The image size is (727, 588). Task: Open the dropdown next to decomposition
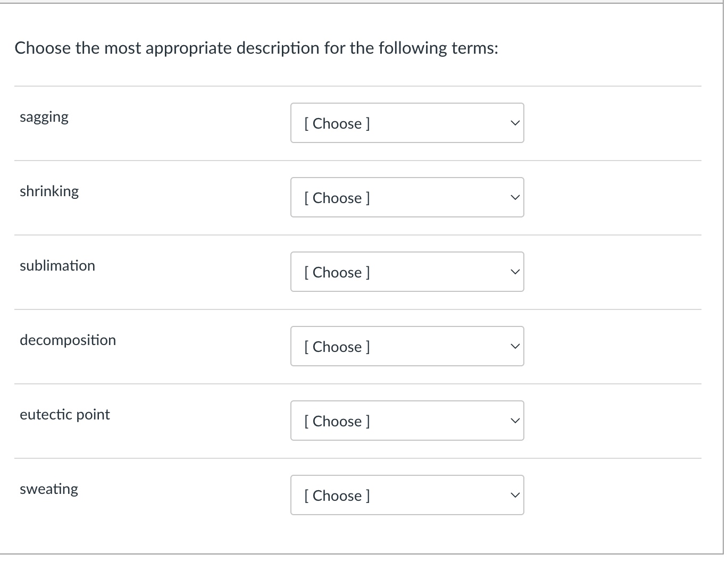[407, 346]
